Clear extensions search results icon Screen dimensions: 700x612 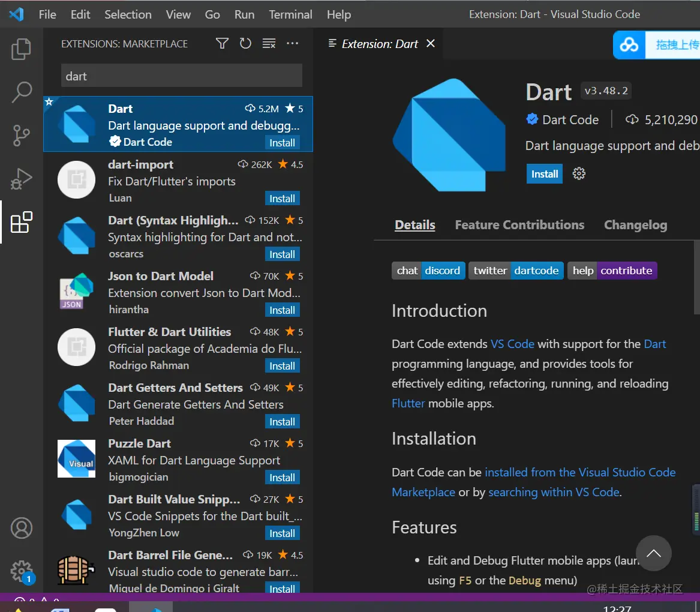coord(269,43)
